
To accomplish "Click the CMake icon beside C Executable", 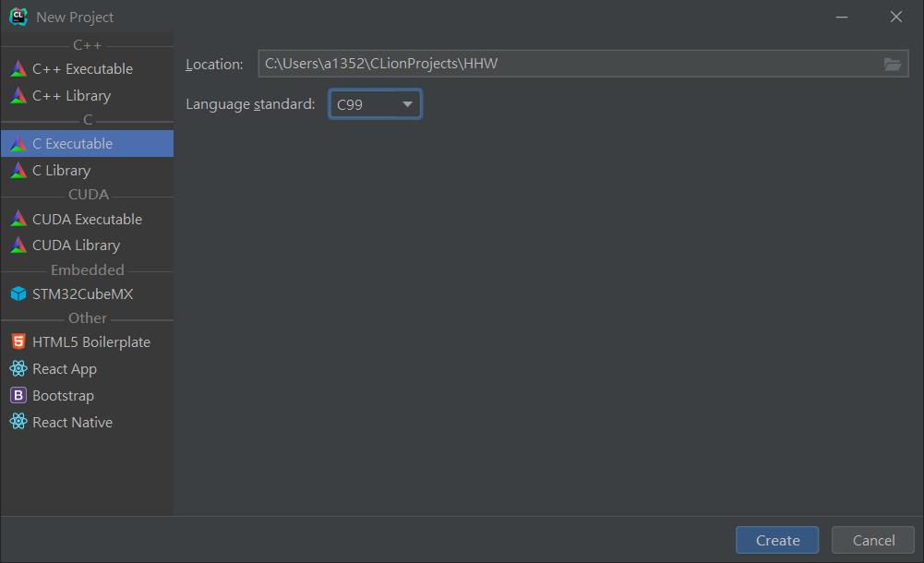I will click(18, 143).
